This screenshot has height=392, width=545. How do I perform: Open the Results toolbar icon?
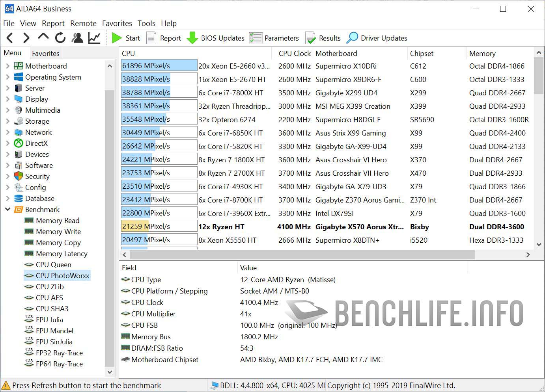click(x=311, y=38)
